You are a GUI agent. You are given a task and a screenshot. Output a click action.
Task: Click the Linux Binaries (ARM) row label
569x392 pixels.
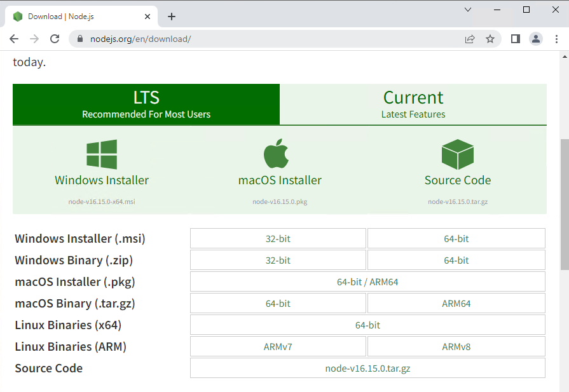[71, 347]
